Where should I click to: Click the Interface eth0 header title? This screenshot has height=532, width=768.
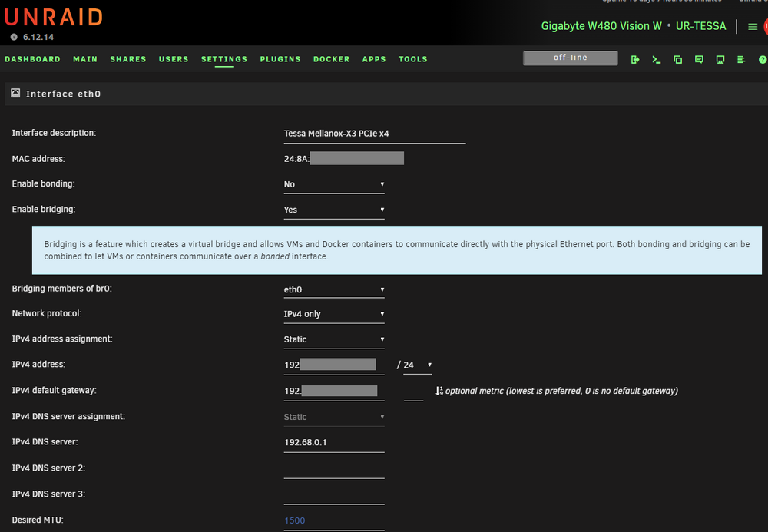click(x=63, y=94)
